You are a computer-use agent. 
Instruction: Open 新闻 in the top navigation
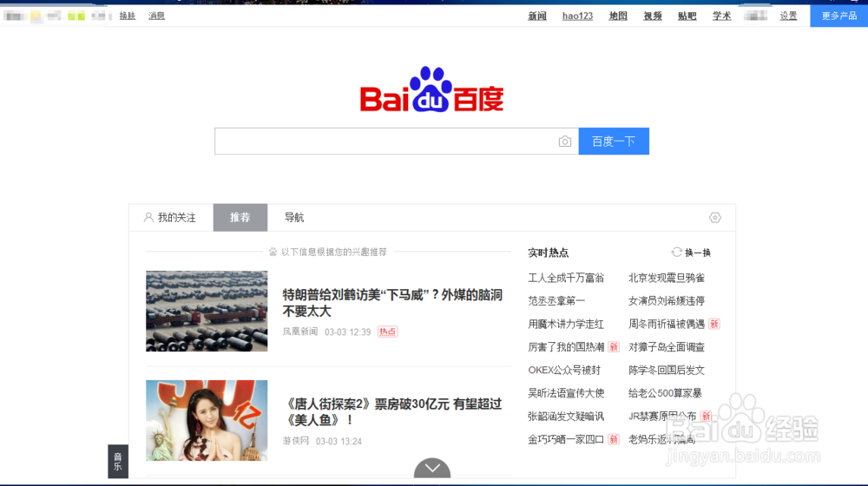[x=537, y=16]
